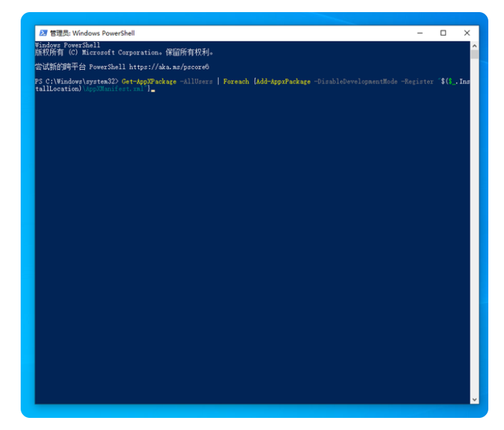The height and width of the screenshot is (430, 504).
Task: Click the vertical scrollbar thumb
Action: click(475, 54)
